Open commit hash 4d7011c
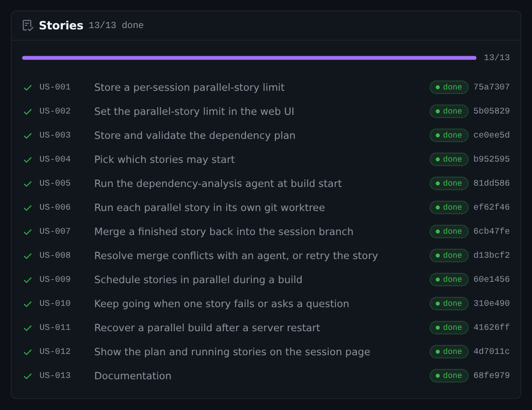Viewport: 532px width, 410px height. 491,352
